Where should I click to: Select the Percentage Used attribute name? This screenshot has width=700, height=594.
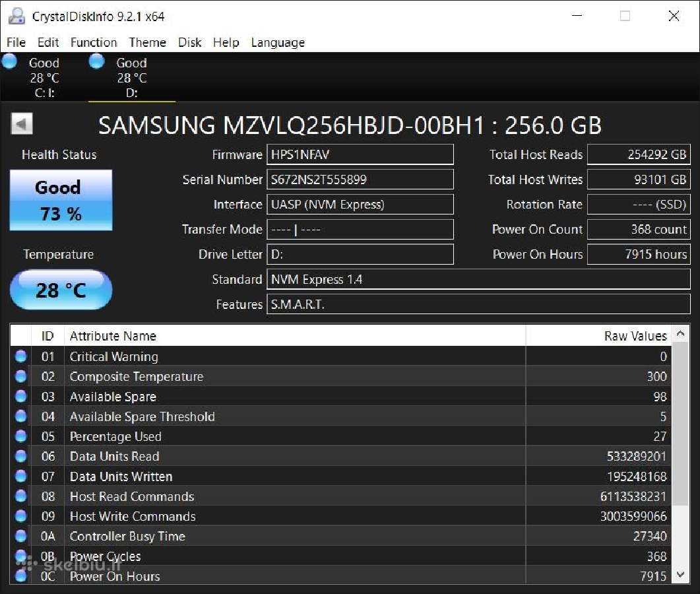(x=115, y=436)
